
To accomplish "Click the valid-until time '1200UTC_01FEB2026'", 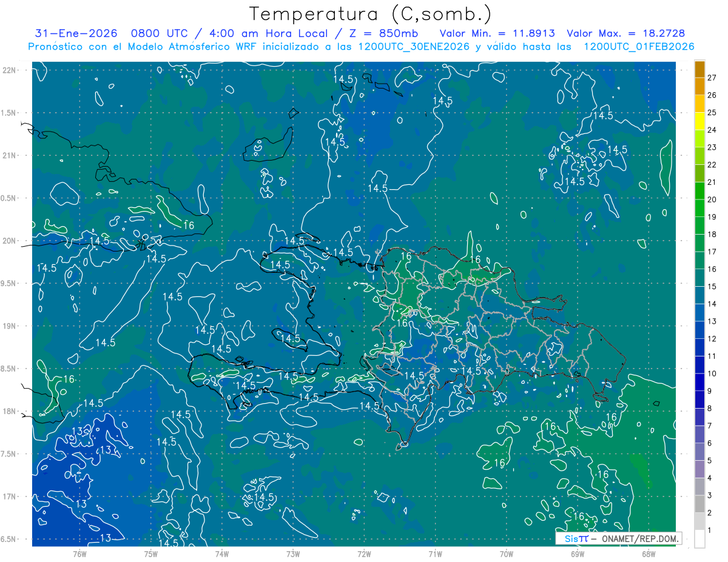I will [639, 47].
